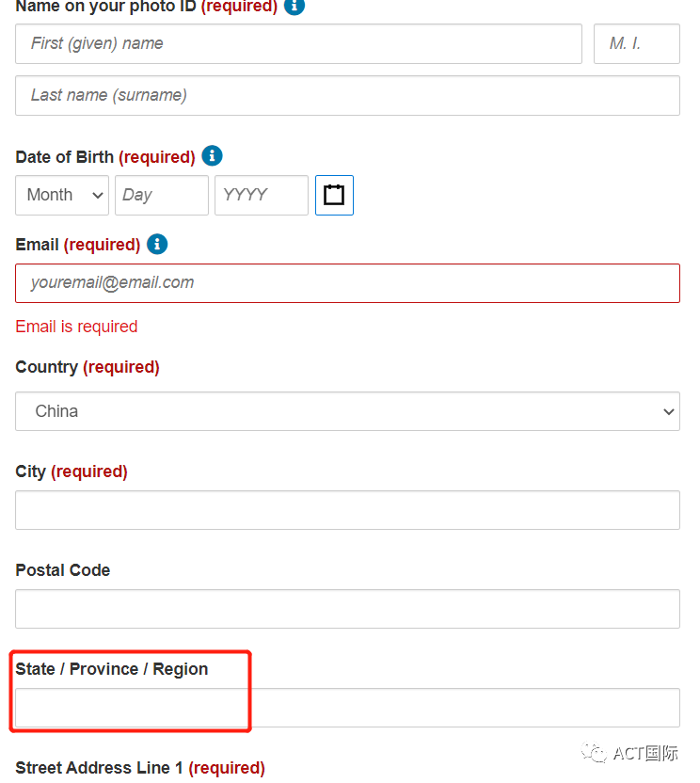Screen dimensions: 700x783
Task: Click the Postal Code label text
Action: [x=63, y=570]
